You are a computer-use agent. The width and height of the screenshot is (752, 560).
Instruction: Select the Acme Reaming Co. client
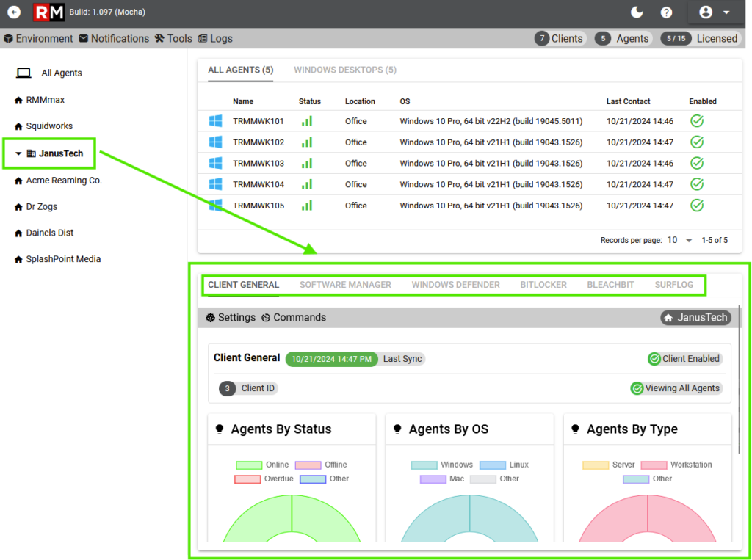(x=58, y=181)
